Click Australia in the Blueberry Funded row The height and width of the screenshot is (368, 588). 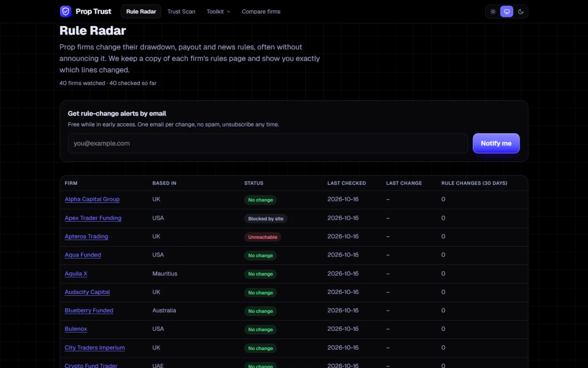point(164,310)
